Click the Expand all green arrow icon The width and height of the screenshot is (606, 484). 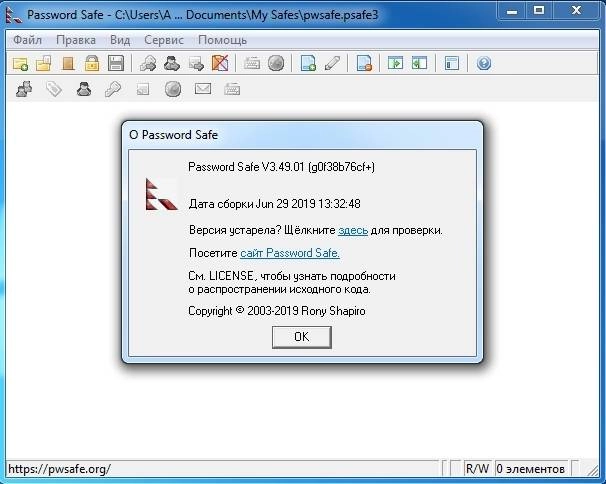(x=395, y=63)
